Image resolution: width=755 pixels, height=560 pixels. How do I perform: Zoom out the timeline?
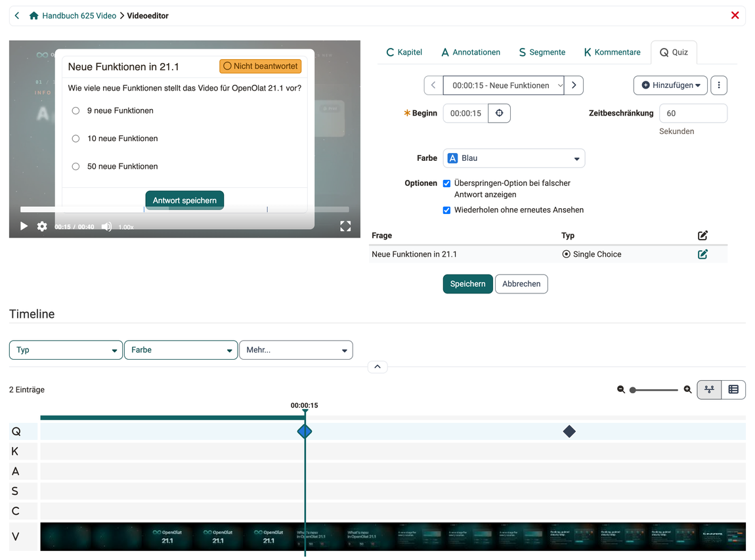pos(620,389)
